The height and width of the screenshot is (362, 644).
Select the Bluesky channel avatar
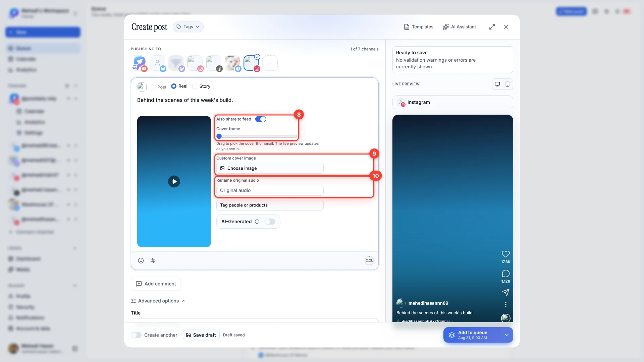158,63
